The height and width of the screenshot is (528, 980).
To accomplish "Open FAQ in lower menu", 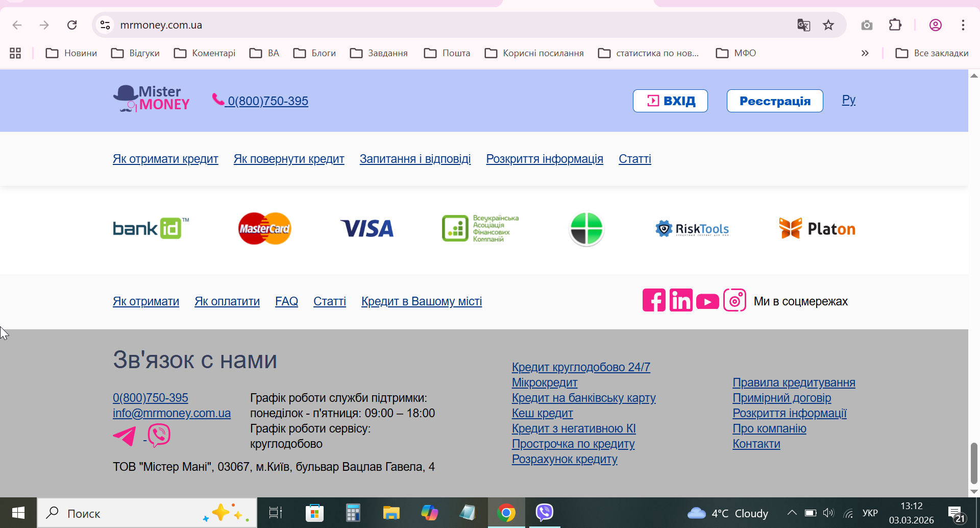I will tap(286, 301).
